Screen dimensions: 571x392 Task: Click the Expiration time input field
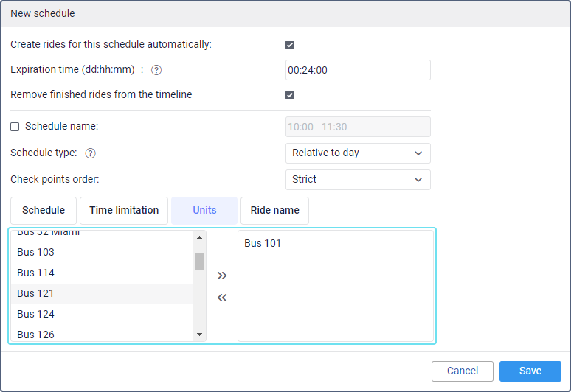[x=358, y=71]
